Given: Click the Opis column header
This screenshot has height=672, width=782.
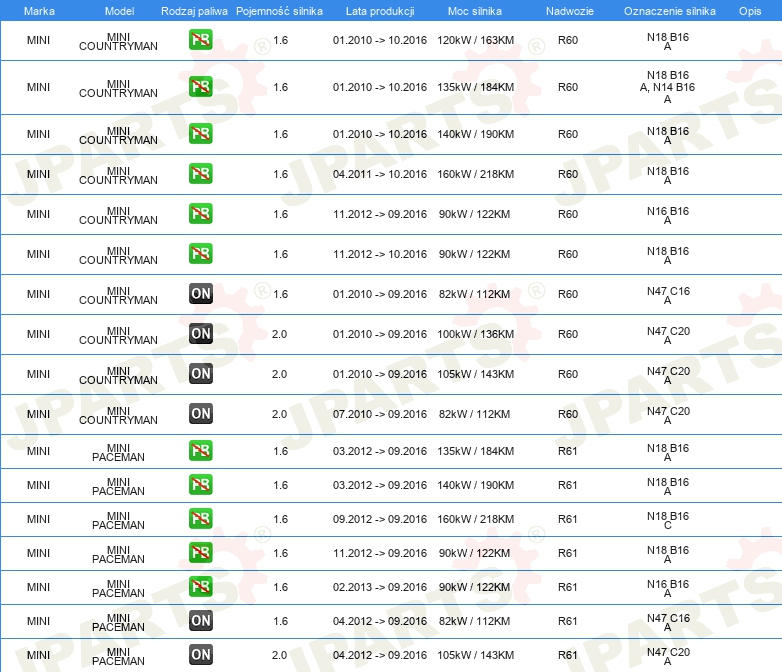Looking at the screenshot, I should [x=750, y=11].
